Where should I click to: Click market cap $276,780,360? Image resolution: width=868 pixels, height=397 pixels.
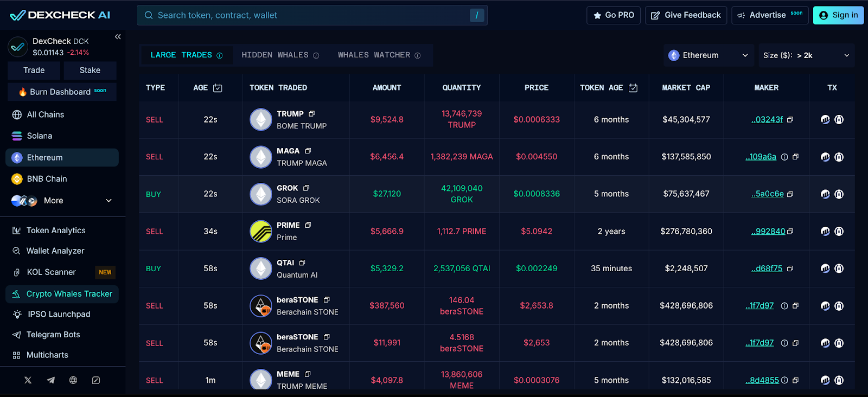point(686,231)
